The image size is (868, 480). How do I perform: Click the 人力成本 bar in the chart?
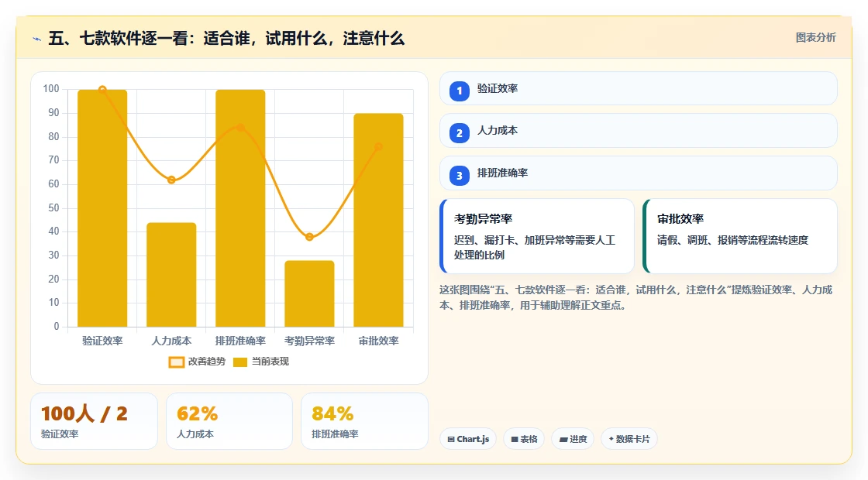[171, 275]
